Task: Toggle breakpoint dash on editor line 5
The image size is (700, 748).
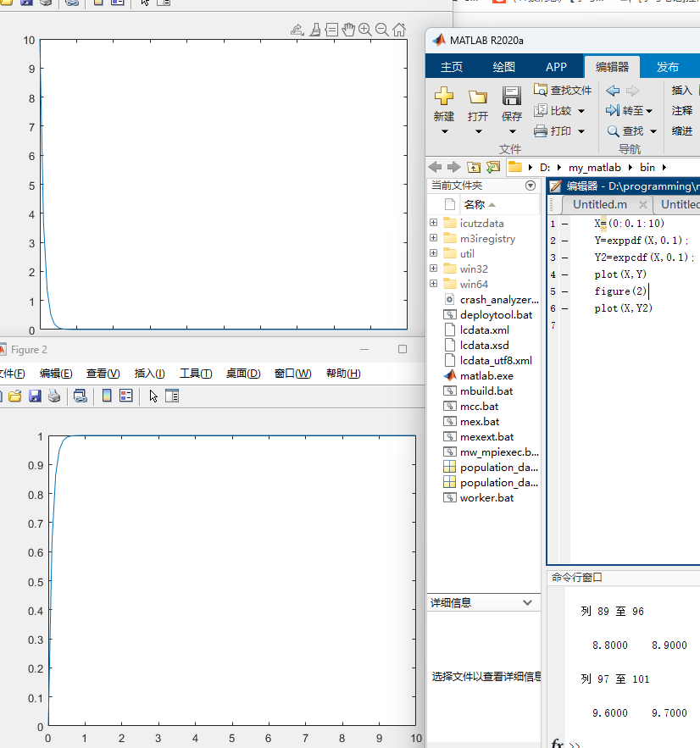Action: [565, 291]
